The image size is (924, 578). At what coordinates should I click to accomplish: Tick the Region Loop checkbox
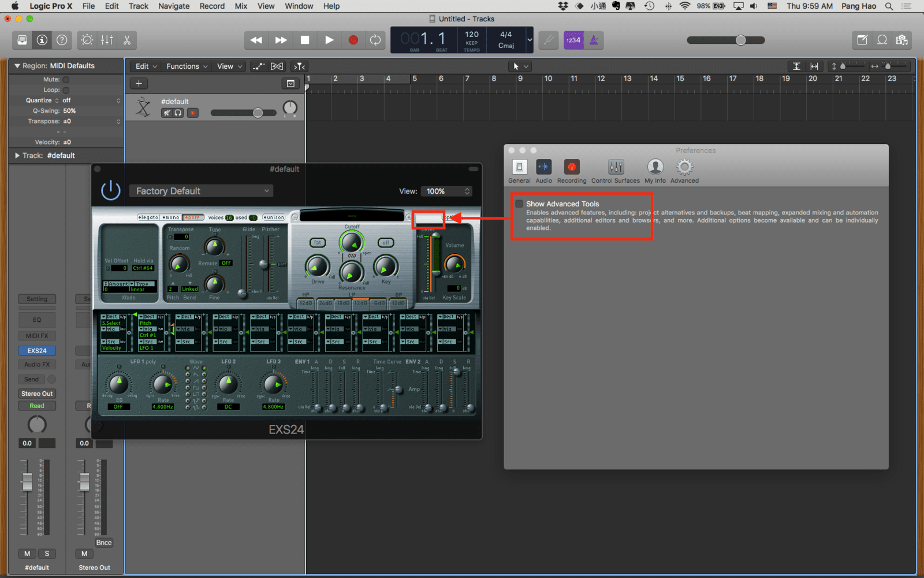click(x=66, y=90)
